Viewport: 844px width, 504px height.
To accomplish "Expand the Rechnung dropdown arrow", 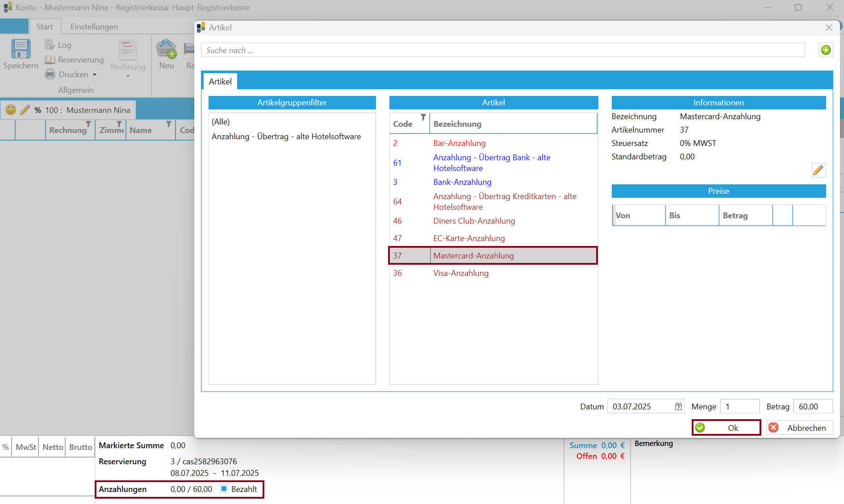I will click(x=128, y=76).
